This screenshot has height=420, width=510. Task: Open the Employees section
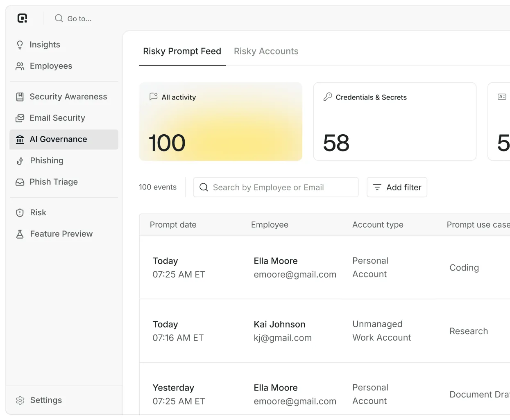(x=64, y=66)
